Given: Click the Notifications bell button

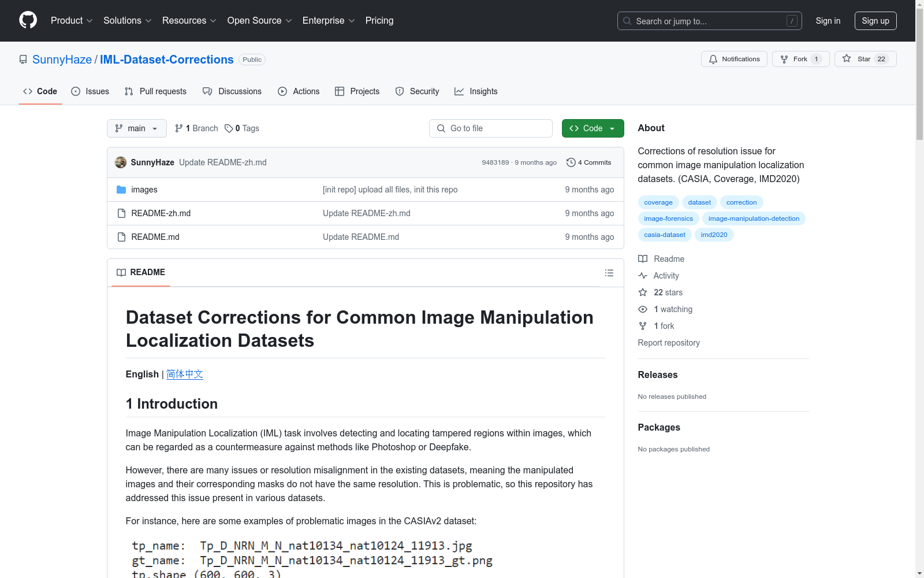Looking at the screenshot, I should [x=734, y=59].
